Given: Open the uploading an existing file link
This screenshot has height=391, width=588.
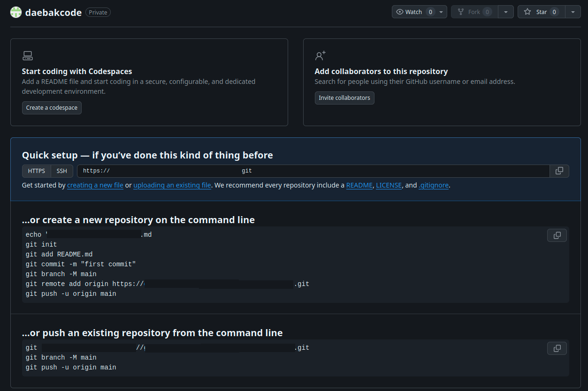Looking at the screenshot, I should point(172,185).
